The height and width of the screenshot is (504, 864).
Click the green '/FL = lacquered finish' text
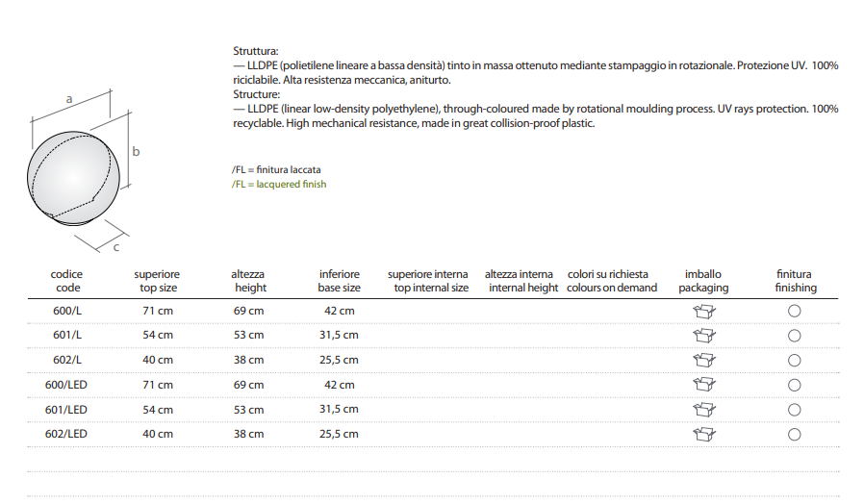[279, 184]
